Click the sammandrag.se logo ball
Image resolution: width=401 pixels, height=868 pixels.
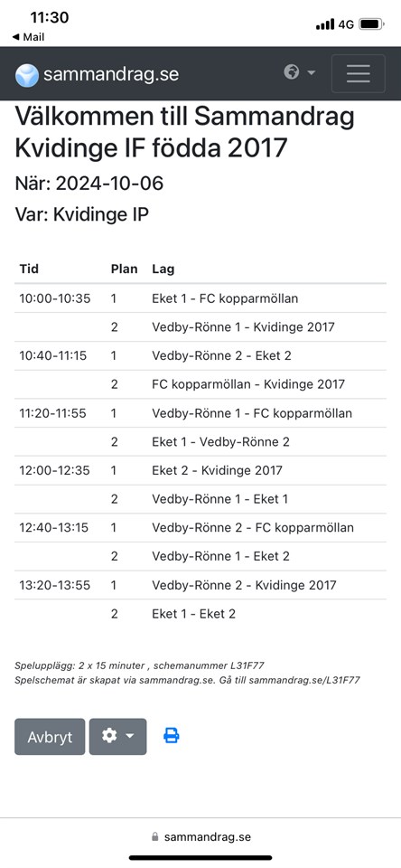coord(27,75)
